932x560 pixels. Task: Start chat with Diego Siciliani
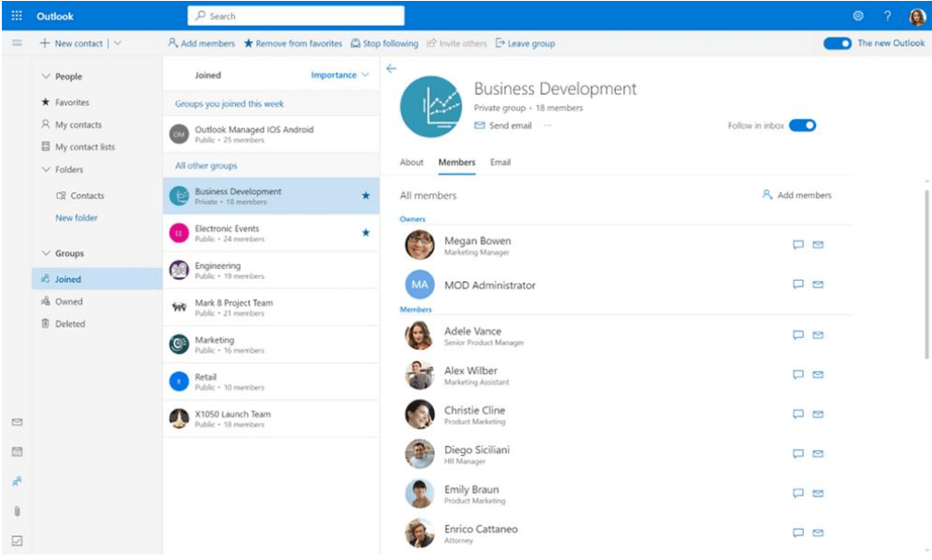point(798,454)
